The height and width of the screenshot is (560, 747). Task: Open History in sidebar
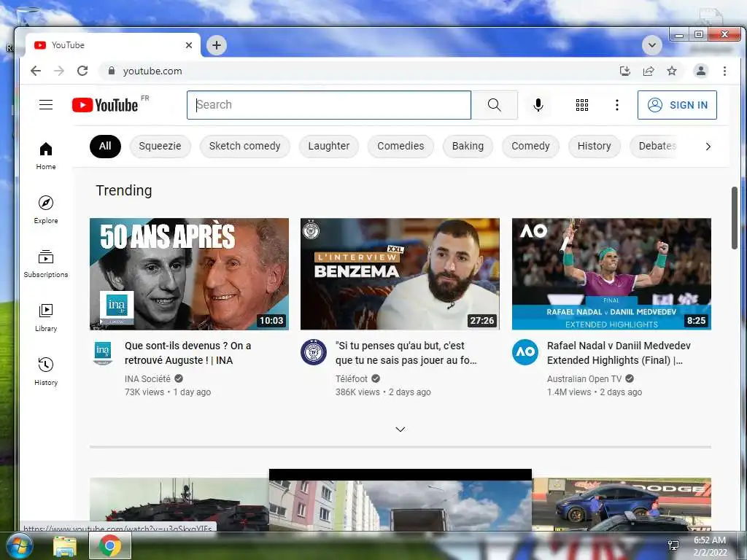point(46,371)
